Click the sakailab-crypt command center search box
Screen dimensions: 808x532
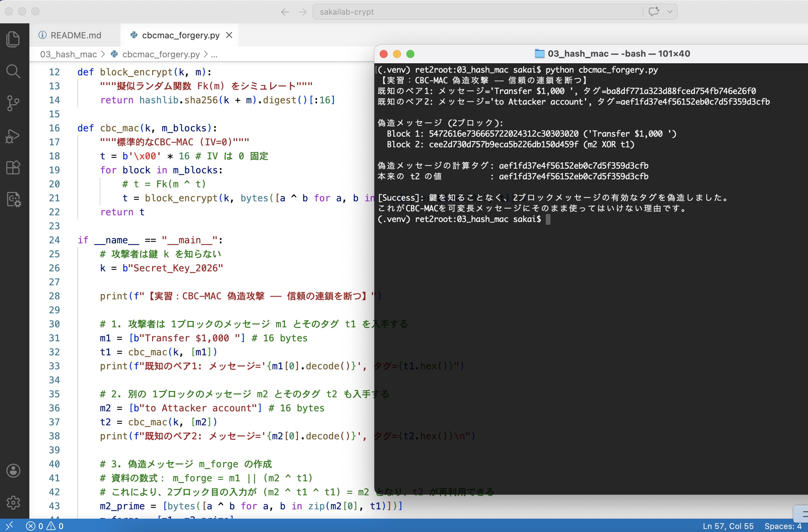click(475, 12)
